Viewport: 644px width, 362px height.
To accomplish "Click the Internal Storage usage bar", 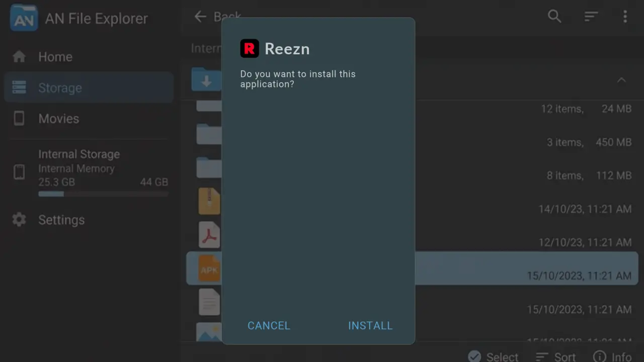I will click(103, 194).
